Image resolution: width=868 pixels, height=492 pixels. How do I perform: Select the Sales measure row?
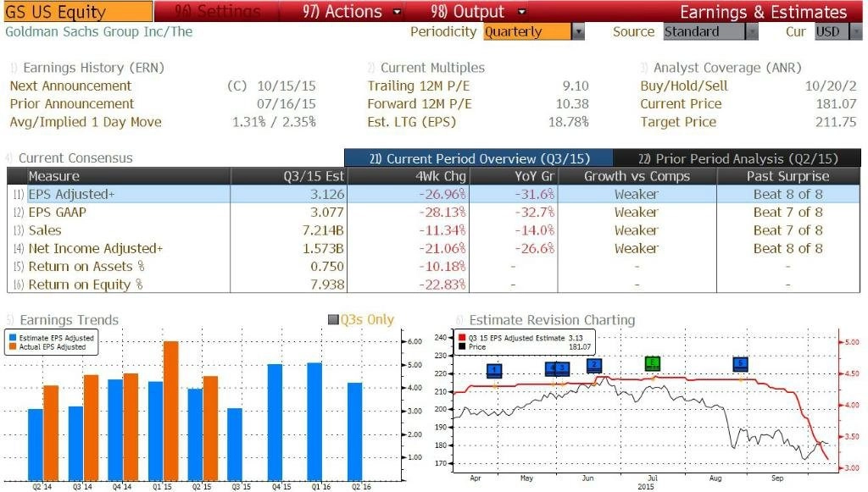pyautogui.click(x=433, y=230)
